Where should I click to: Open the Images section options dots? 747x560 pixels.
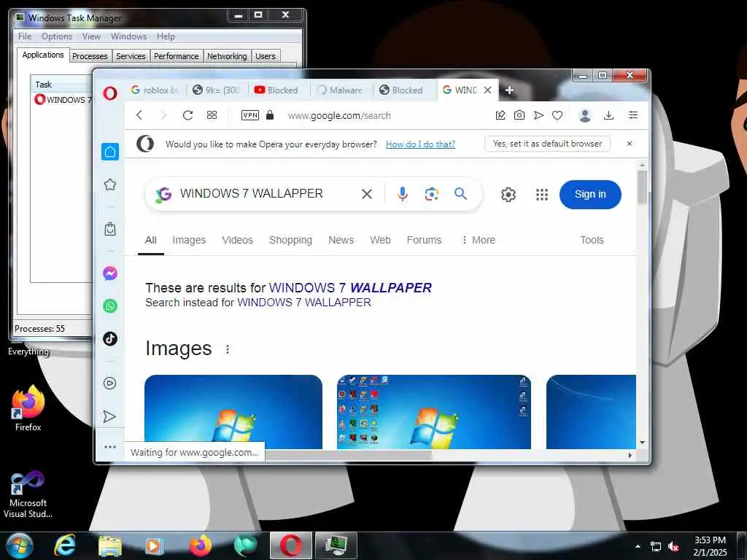(x=228, y=349)
